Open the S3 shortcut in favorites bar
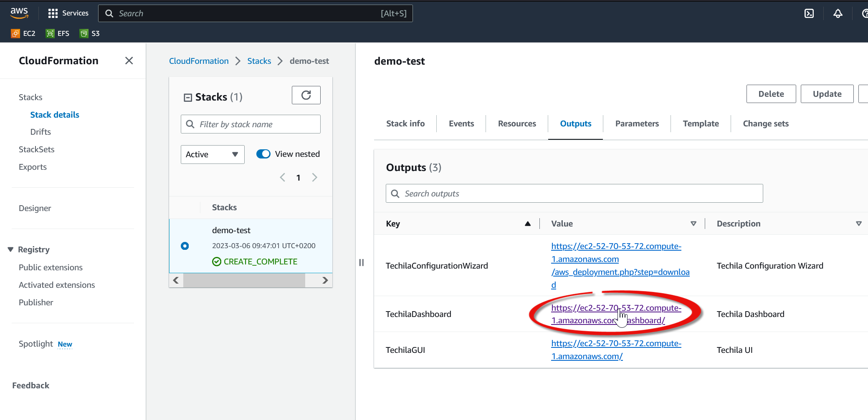The height and width of the screenshot is (420, 868). [90, 33]
